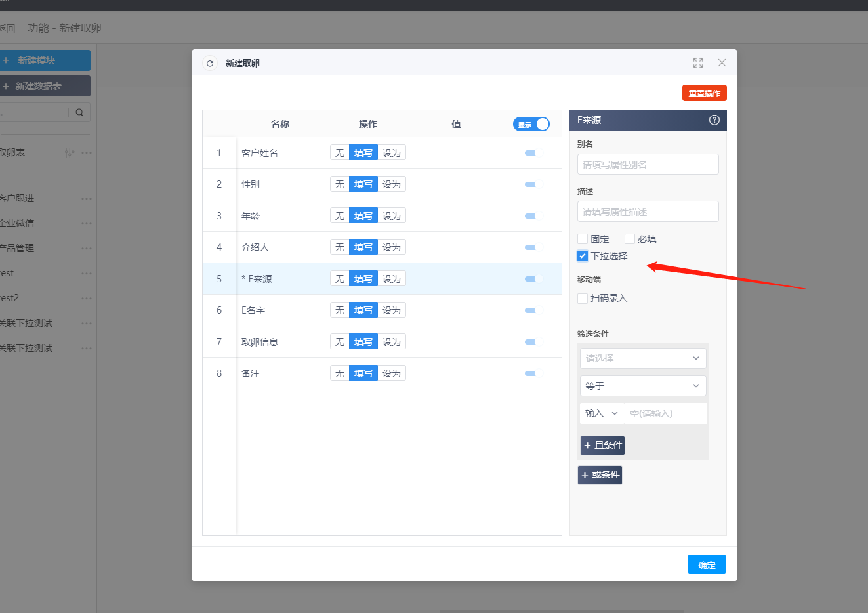Toggle display switch for 性别 row
Screen dimensions: 868x613
click(x=533, y=184)
